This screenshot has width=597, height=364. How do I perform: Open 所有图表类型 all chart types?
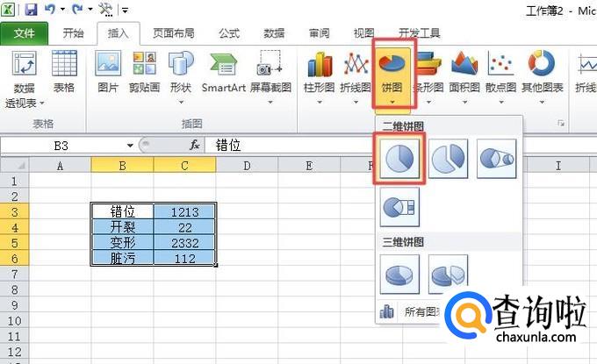pos(411,312)
